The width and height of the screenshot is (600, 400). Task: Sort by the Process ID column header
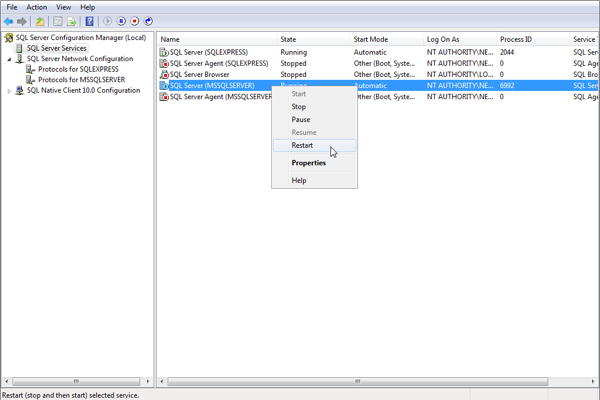coord(533,39)
